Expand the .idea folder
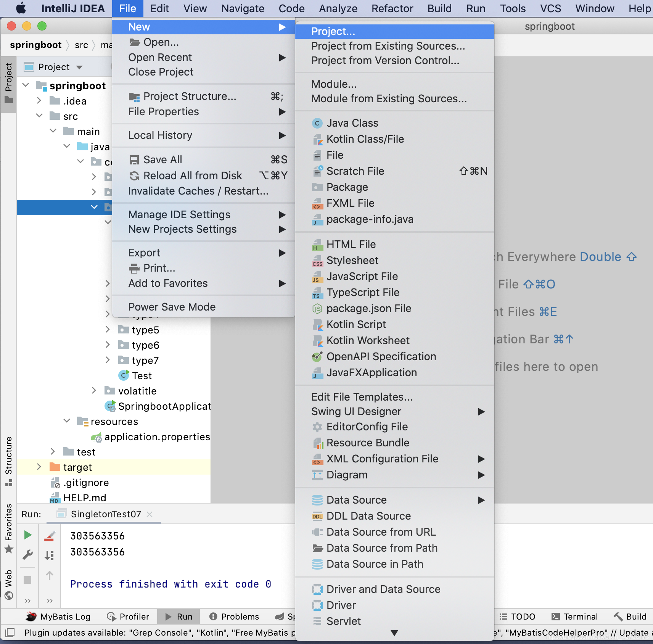The width and height of the screenshot is (653, 644). point(39,100)
